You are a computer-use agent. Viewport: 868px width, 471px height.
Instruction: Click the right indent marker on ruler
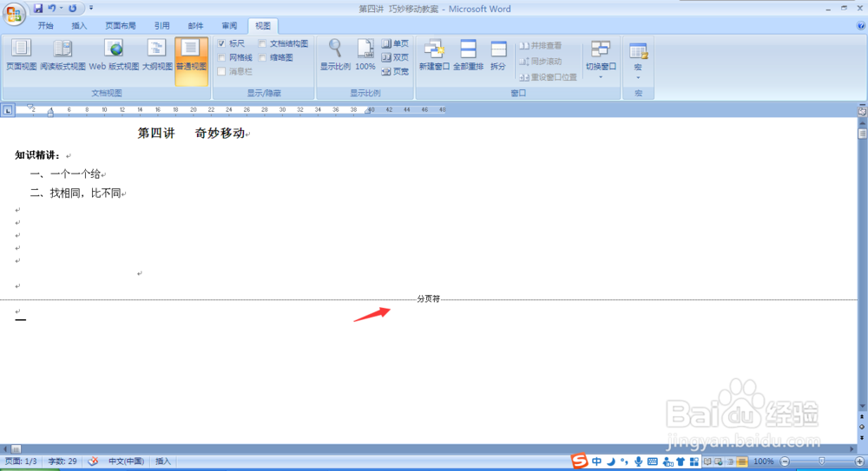(366, 112)
